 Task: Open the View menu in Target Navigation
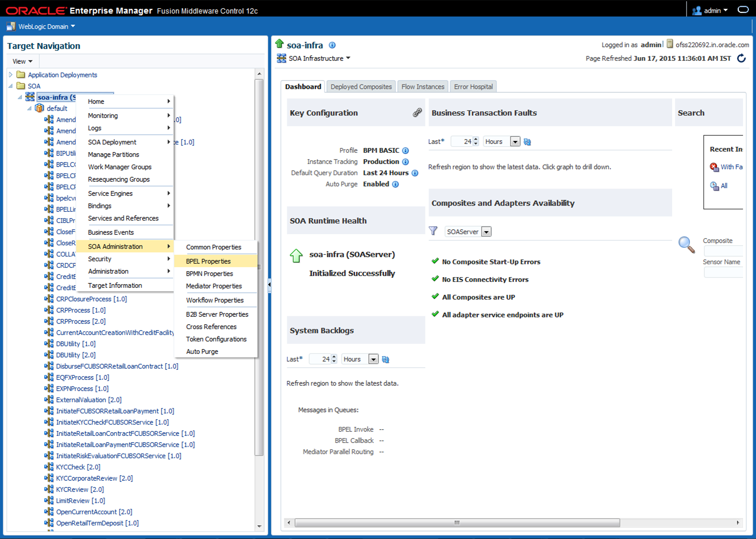point(22,61)
